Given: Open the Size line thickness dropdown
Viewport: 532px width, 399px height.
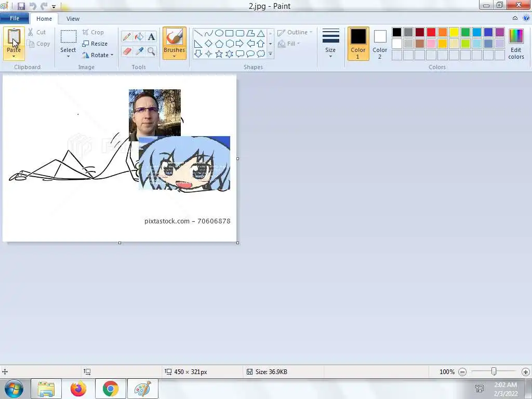Looking at the screenshot, I should coord(330,44).
